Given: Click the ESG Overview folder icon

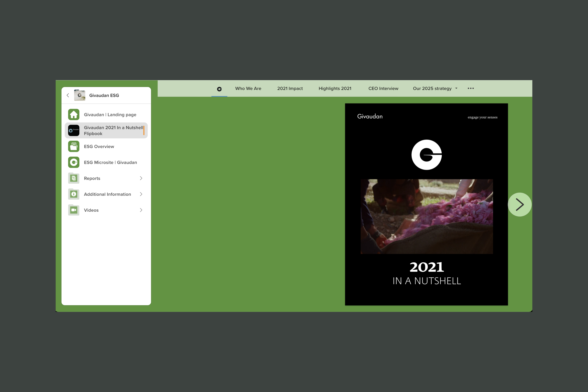Looking at the screenshot, I should point(73,146).
